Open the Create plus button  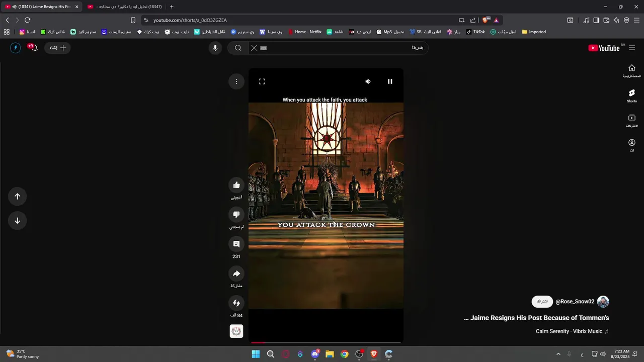click(x=57, y=48)
